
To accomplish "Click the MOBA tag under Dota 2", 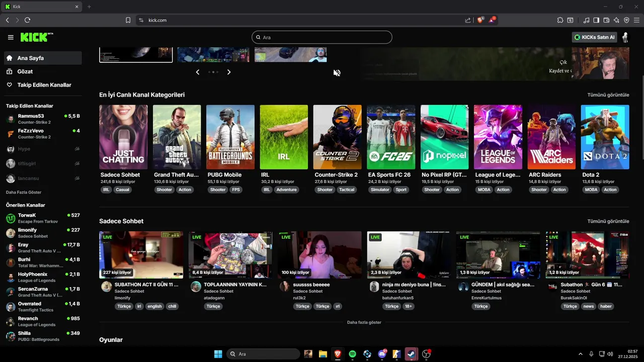I will click(591, 190).
